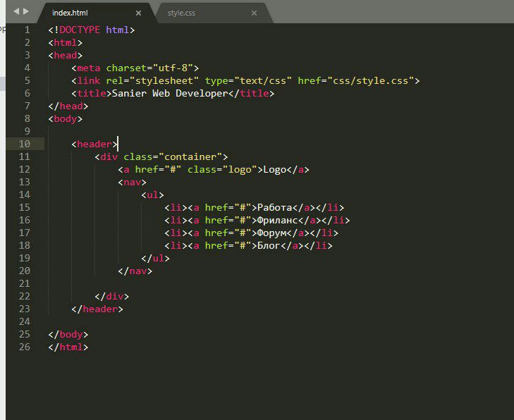Click the Фриланс list item text
Screen dimensions: 514x420
(x=278, y=220)
